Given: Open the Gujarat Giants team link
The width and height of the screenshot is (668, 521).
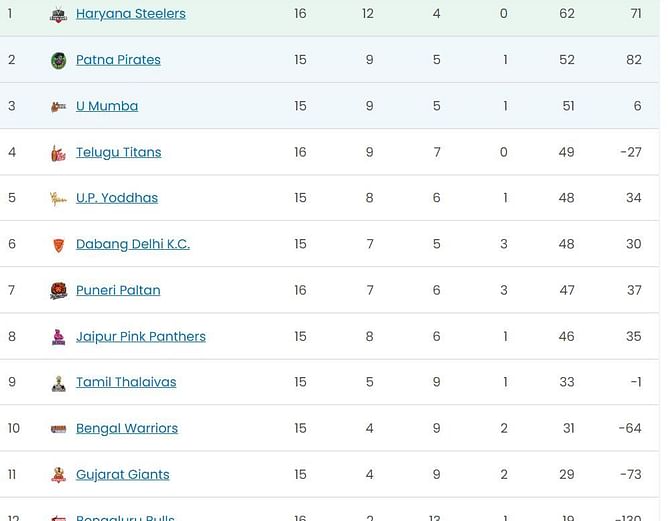Looking at the screenshot, I should [123, 475].
